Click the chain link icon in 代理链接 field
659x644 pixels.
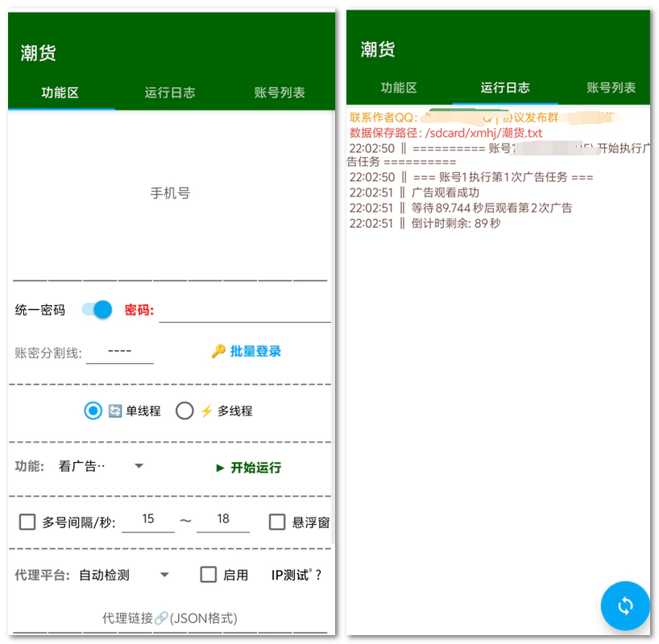[x=161, y=618]
